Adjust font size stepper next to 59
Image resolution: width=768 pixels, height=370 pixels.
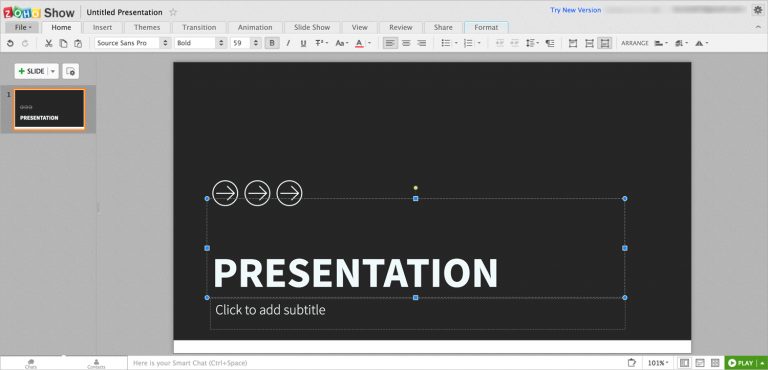[256, 43]
